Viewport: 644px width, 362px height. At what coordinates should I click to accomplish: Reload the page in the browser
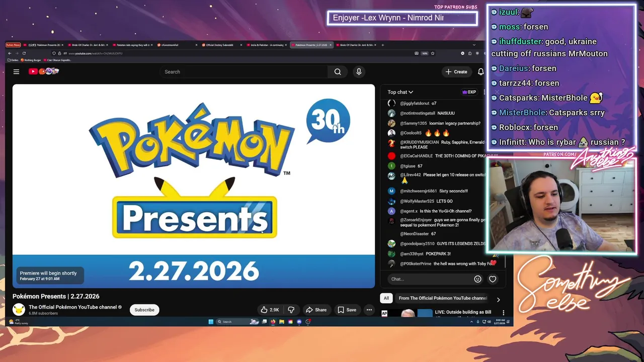click(x=24, y=53)
